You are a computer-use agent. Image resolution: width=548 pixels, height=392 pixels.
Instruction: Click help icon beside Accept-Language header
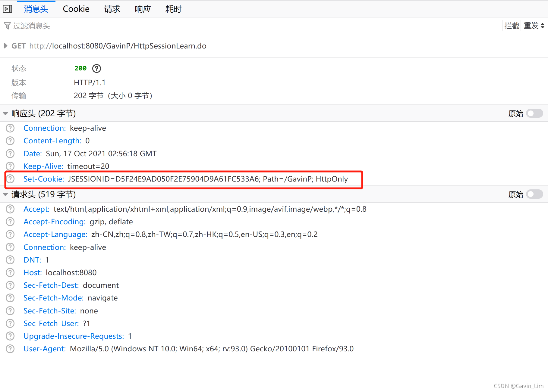tap(10, 235)
